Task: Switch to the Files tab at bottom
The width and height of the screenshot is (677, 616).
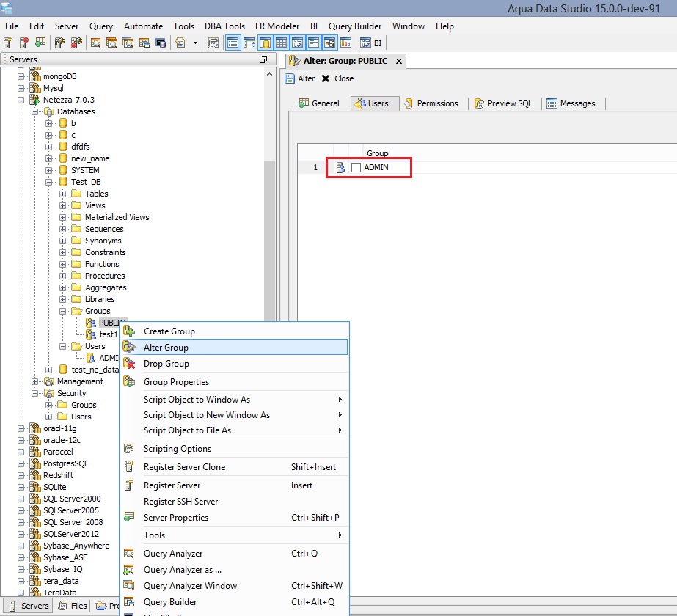Action: (x=73, y=606)
